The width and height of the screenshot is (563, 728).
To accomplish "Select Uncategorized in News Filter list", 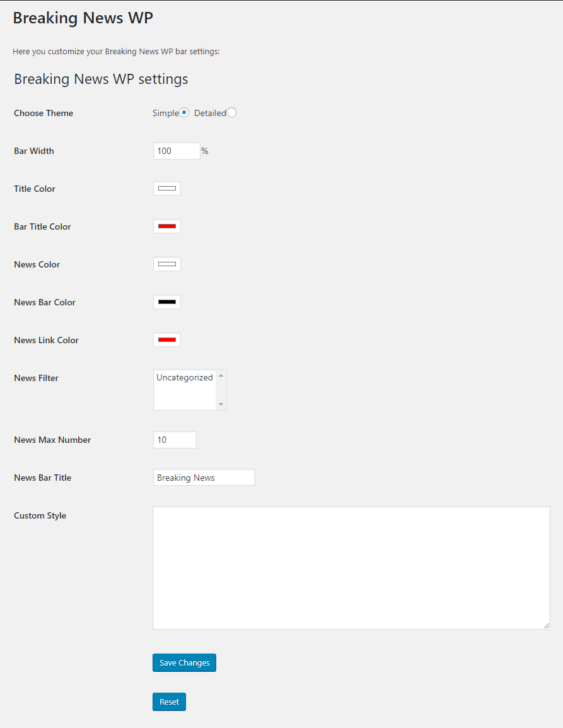I will click(x=185, y=377).
